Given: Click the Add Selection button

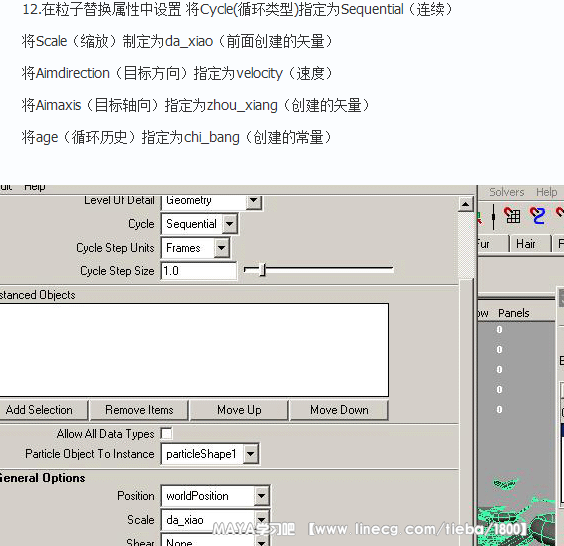Looking at the screenshot, I should (x=43, y=410).
